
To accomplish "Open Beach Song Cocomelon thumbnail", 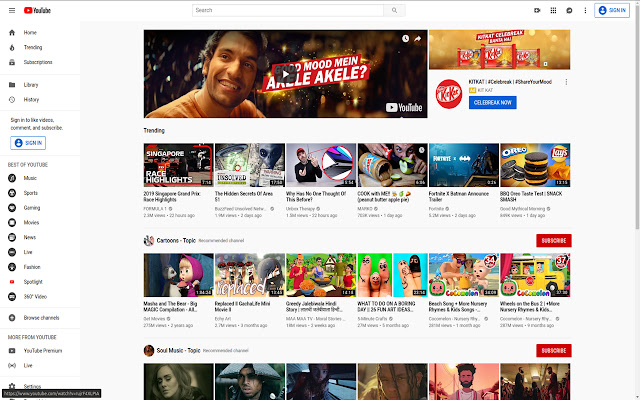I will pos(464,275).
